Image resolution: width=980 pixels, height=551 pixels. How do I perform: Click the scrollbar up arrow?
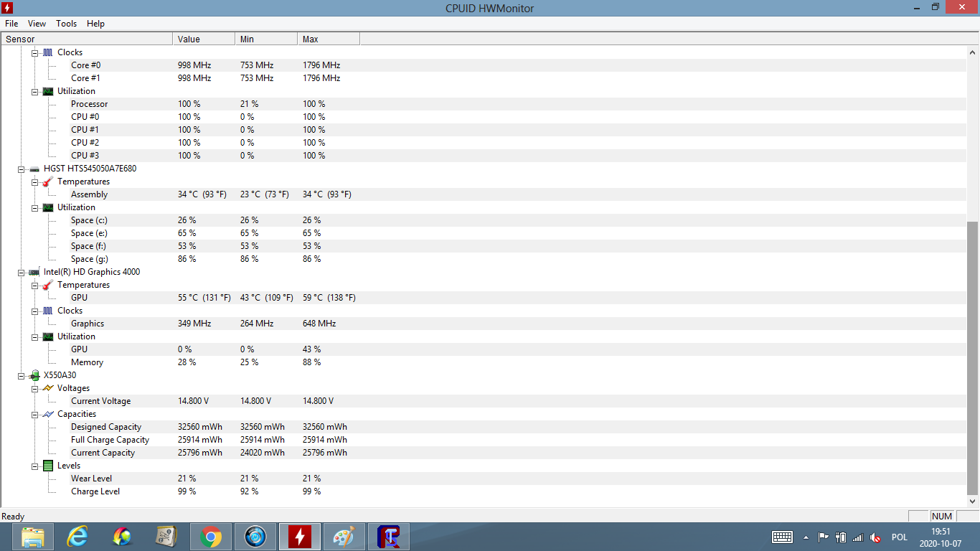[x=973, y=52]
